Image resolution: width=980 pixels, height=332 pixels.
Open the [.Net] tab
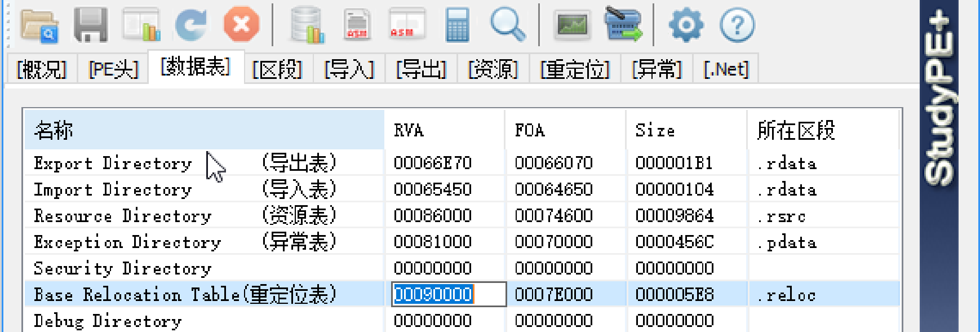point(726,69)
